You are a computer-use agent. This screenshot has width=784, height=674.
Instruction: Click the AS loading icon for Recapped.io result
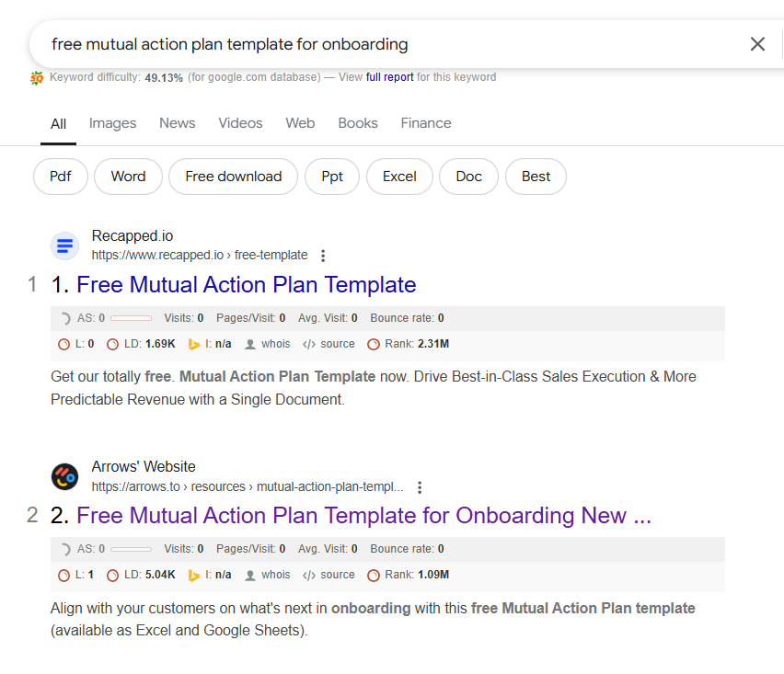[x=65, y=318]
